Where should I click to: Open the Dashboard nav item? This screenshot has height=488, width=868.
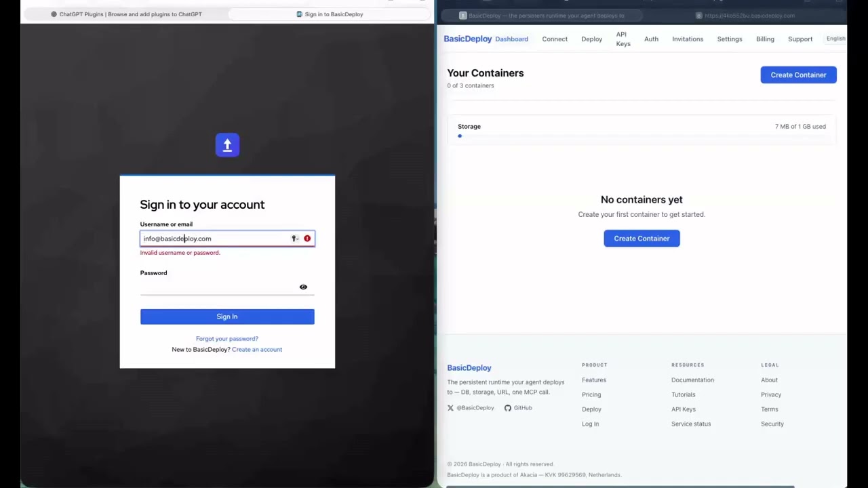pyautogui.click(x=511, y=39)
